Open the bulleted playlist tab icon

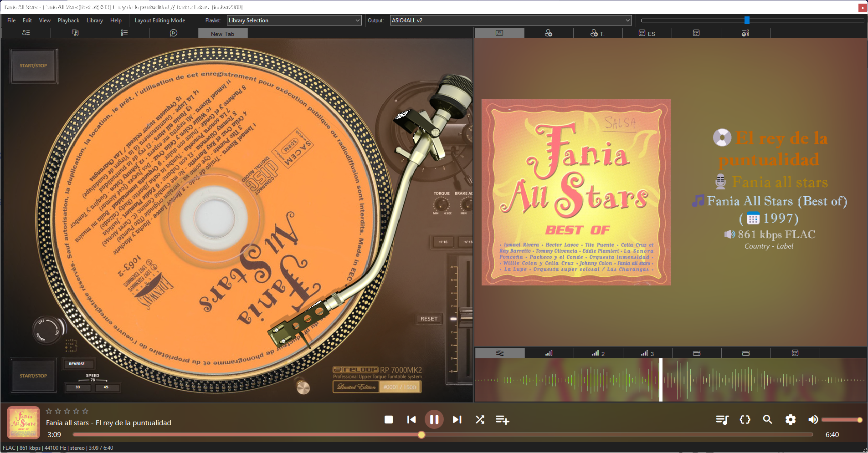coord(124,33)
